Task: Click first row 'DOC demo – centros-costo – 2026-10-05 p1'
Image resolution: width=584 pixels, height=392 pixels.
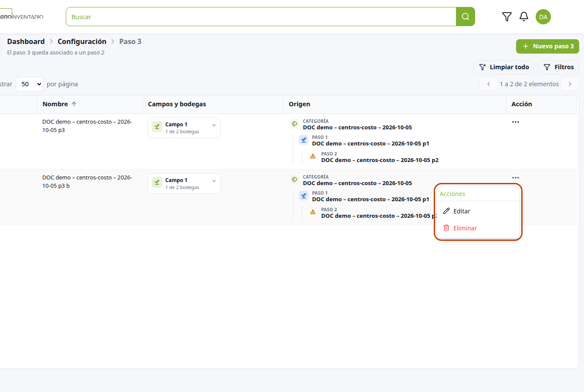Action: [371, 144]
